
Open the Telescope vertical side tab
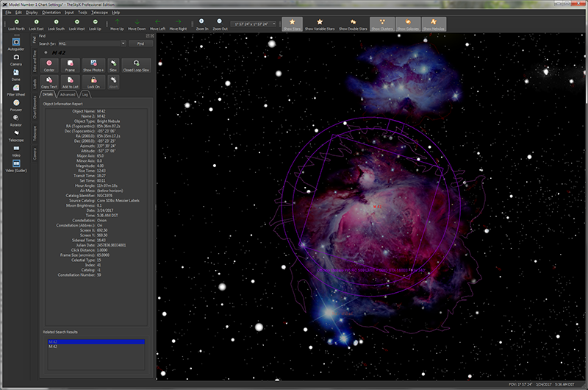click(35, 133)
